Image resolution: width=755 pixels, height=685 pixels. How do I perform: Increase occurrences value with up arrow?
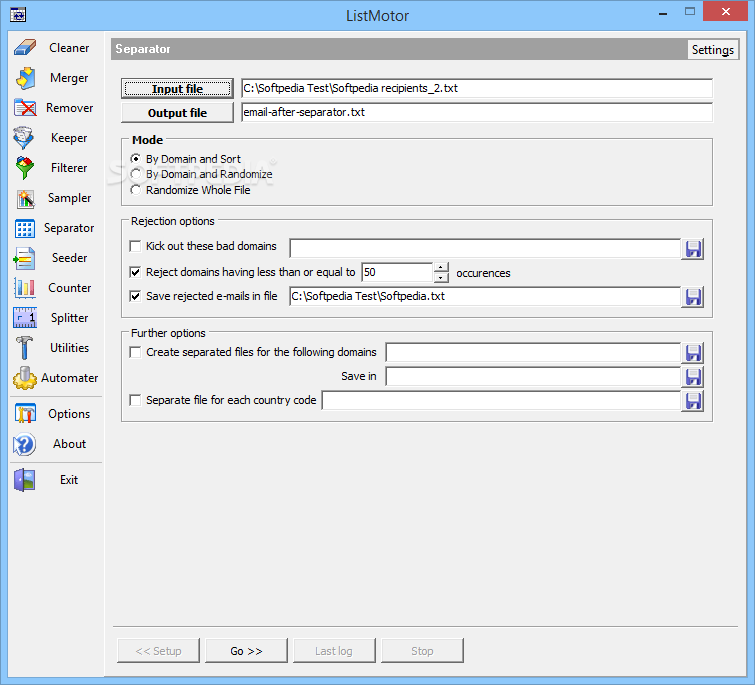(441, 267)
